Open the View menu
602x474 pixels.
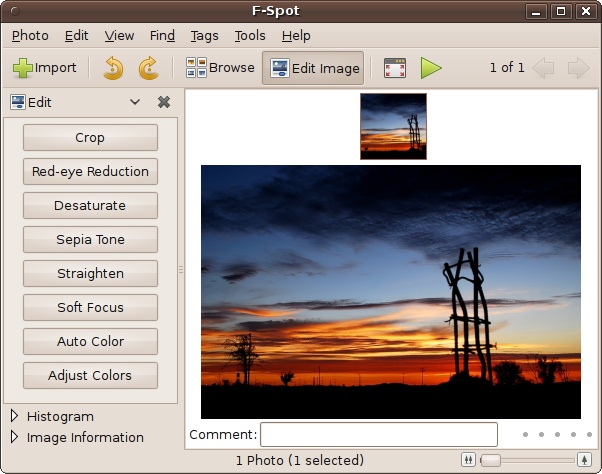tap(119, 36)
